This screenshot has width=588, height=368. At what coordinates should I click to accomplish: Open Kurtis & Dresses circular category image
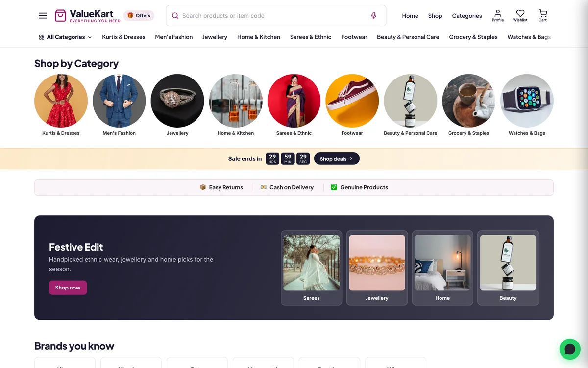click(x=61, y=101)
